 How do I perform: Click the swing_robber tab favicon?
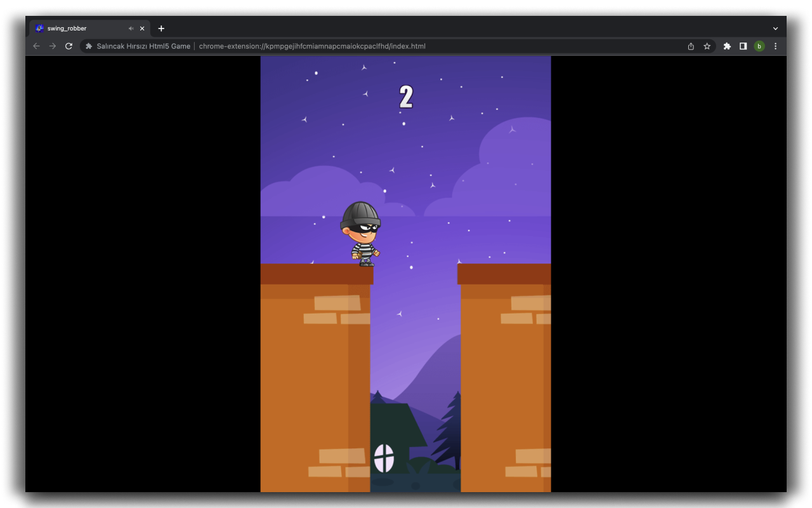click(x=39, y=28)
